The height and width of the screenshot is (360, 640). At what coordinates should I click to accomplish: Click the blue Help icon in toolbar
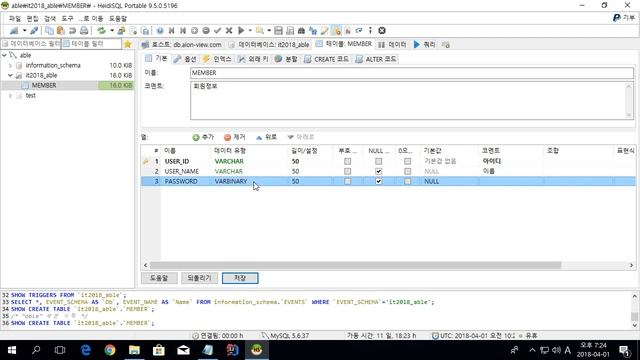[160, 31]
